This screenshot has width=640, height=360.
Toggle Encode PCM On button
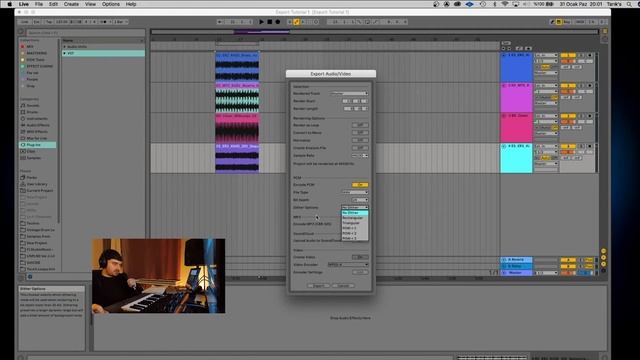(x=360, y=185)
